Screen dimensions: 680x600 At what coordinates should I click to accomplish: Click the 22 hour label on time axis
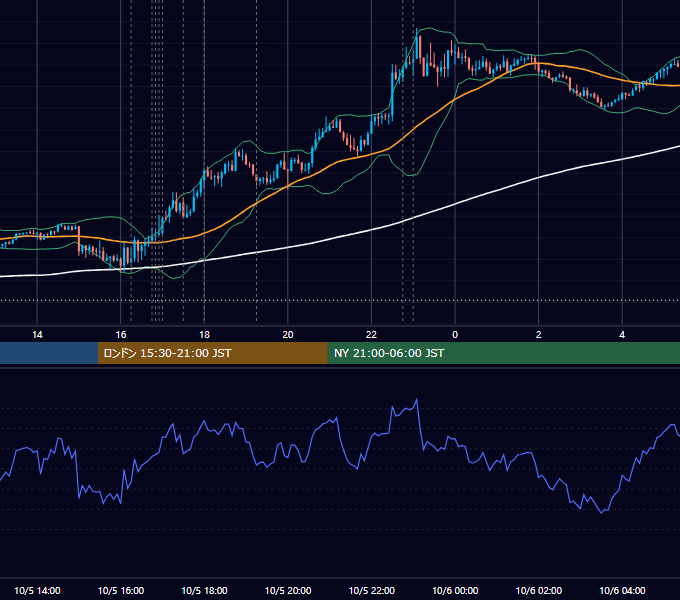point(371,335)
